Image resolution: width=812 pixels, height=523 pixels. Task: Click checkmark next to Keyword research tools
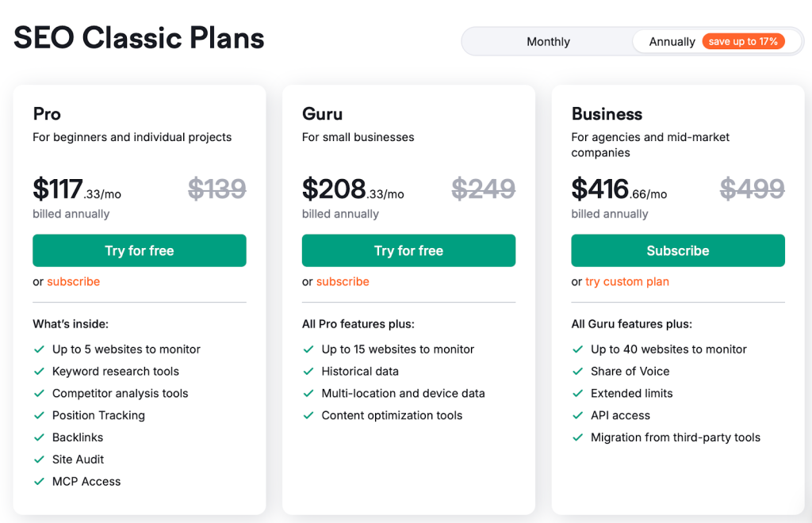click(39, 372)
